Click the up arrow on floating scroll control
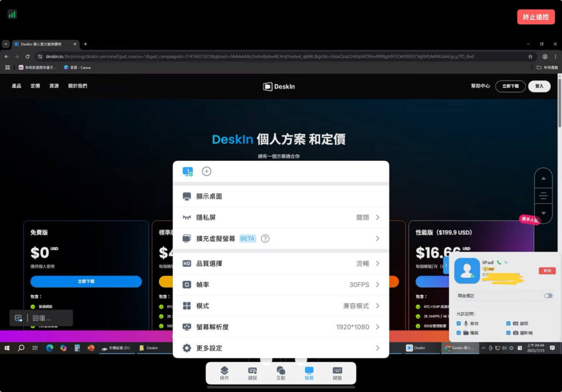562x392 pixels. point(544,178)
